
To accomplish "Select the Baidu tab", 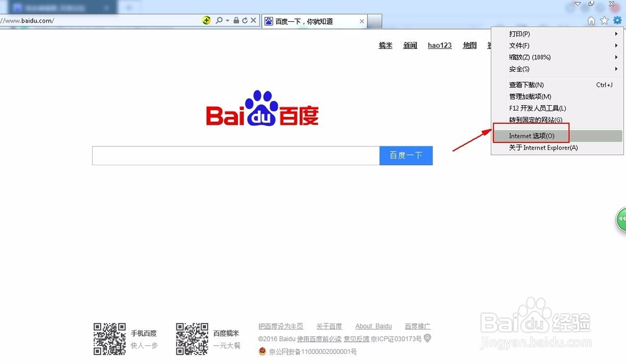I will coord(315,21).
